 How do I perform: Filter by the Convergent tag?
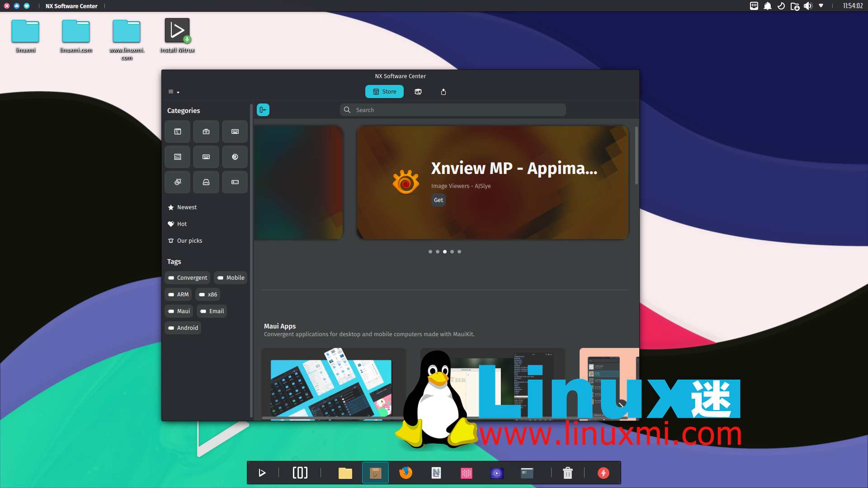[188, 278]
